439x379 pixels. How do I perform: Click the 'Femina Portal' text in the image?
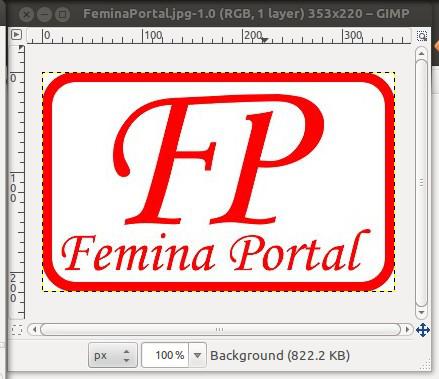coord(216,251)
